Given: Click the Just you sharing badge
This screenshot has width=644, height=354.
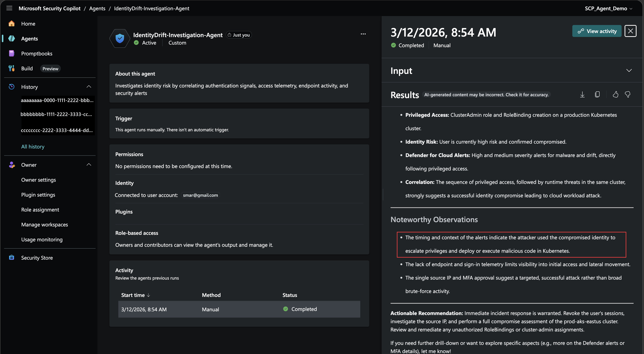Looking at the screenshot, I should pyautogui.click(x=239, y=35).
